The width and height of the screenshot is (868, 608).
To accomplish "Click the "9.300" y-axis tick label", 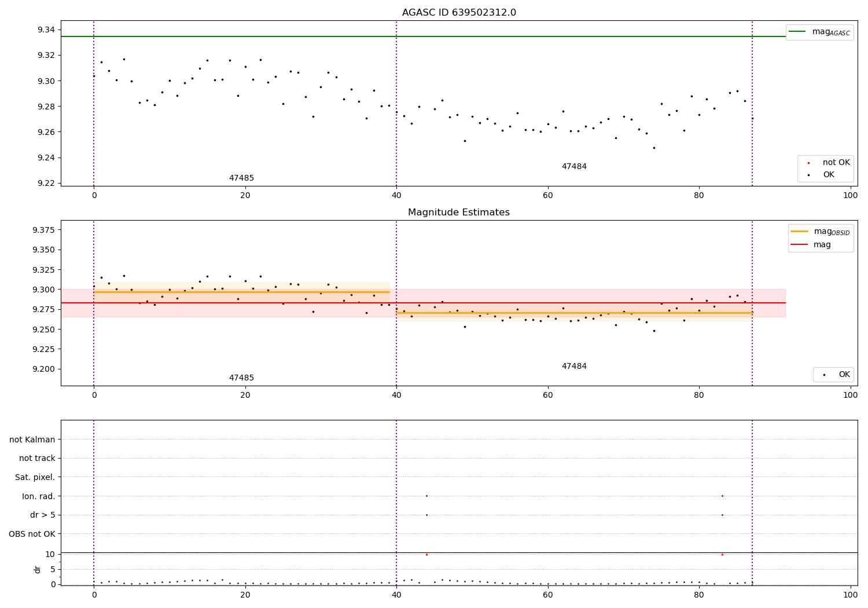I will (43, 290).
